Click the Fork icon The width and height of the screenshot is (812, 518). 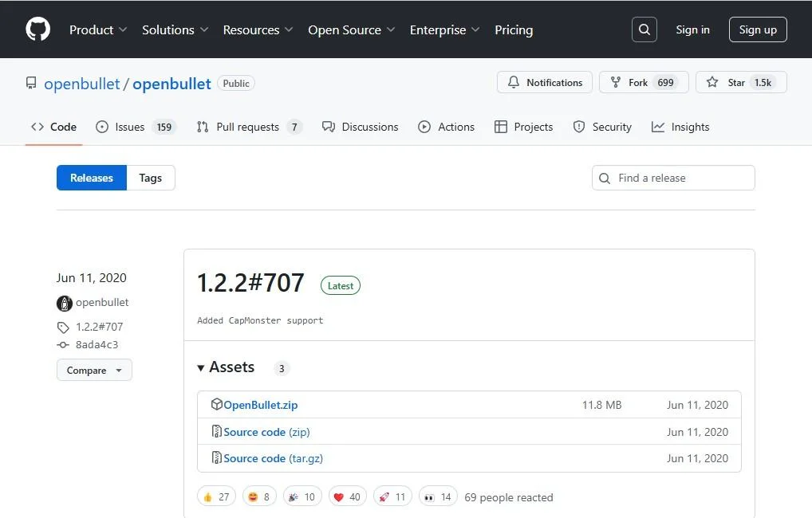coord(615,82)
